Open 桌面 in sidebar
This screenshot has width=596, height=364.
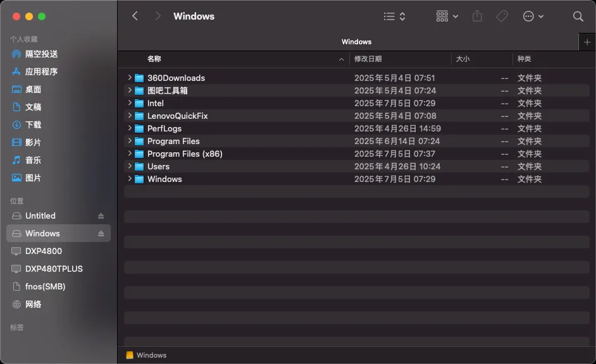click(x=59, y=89)
